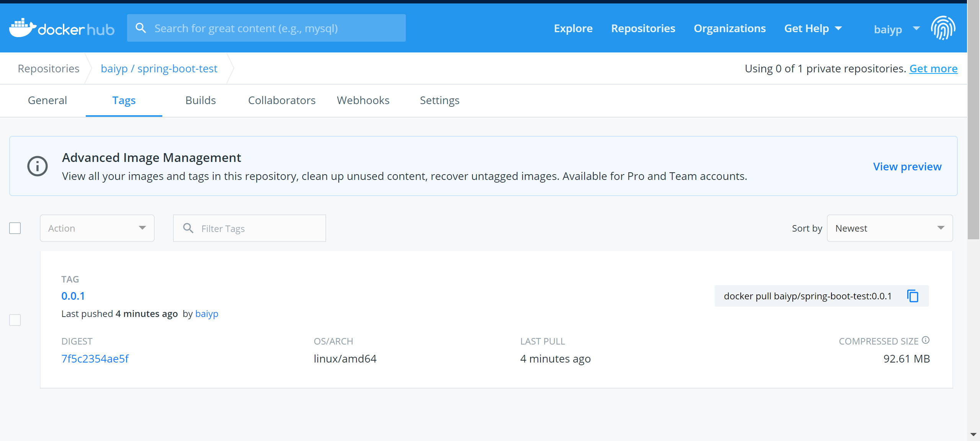The width and height of the screenshot is (980, 441).
Task: Click the Compressed Size info icon
Action: pyautogui.click(x=926, y=340)
